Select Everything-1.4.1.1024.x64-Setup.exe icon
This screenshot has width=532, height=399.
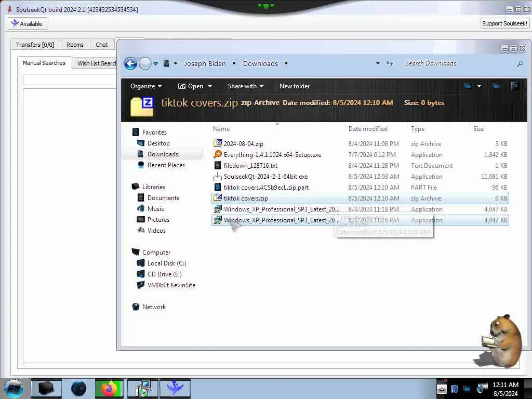coord(218,154)
